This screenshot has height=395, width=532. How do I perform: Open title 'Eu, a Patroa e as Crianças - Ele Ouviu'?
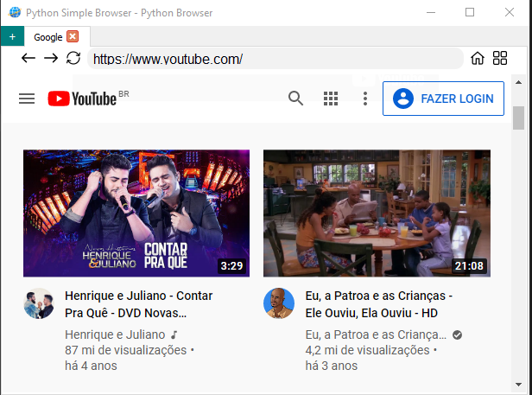(378, 304)
